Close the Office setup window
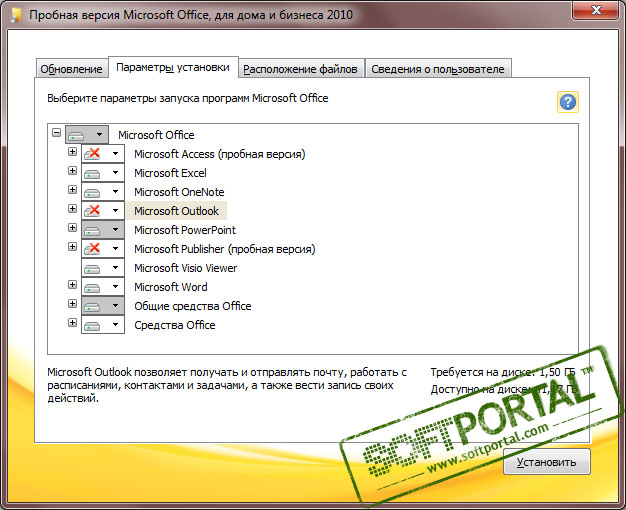 tap(596, 10)
